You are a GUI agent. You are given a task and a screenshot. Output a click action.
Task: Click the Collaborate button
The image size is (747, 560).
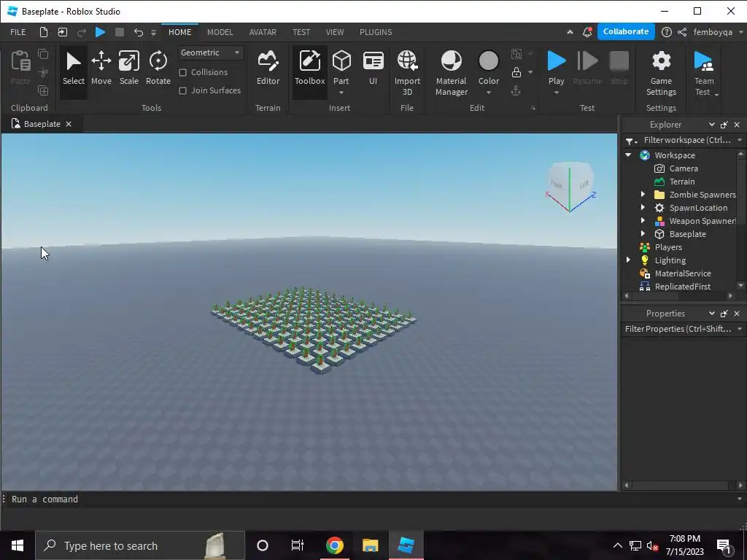(x=625, y=31)
